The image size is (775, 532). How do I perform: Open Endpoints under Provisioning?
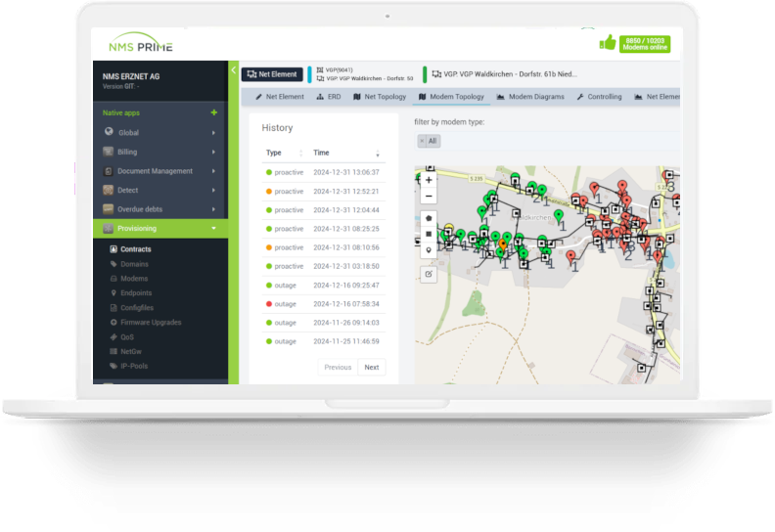click(131, 293)
